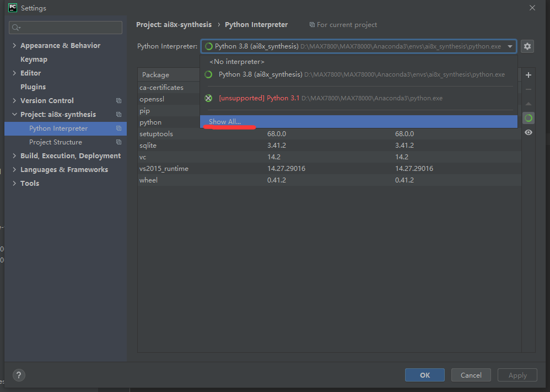
Task: Close the Settings dialog with the X
Action: (532, 8)
